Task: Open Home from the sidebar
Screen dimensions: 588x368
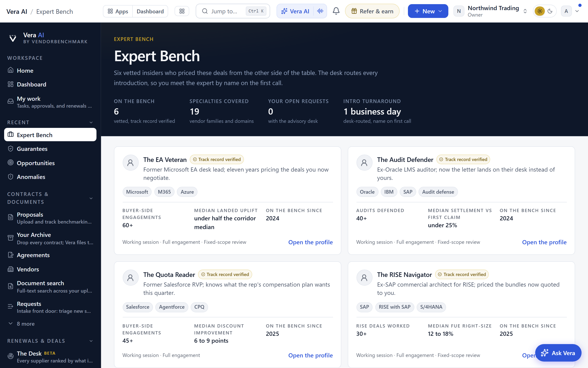Action: click(50, 71)
